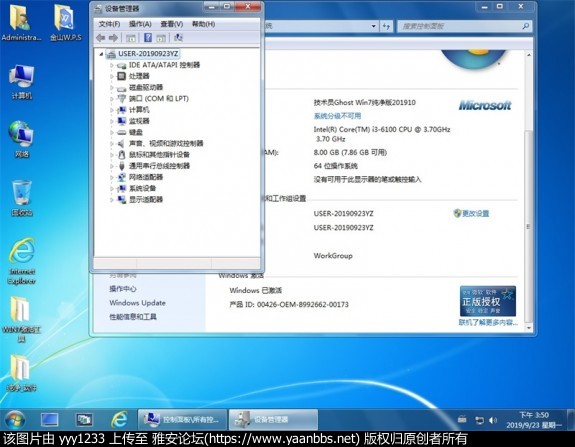Open the Internet Explorer desktop icon
Image resolution: width=575 pixels, height=447 pixels.
tap(22, 261)
